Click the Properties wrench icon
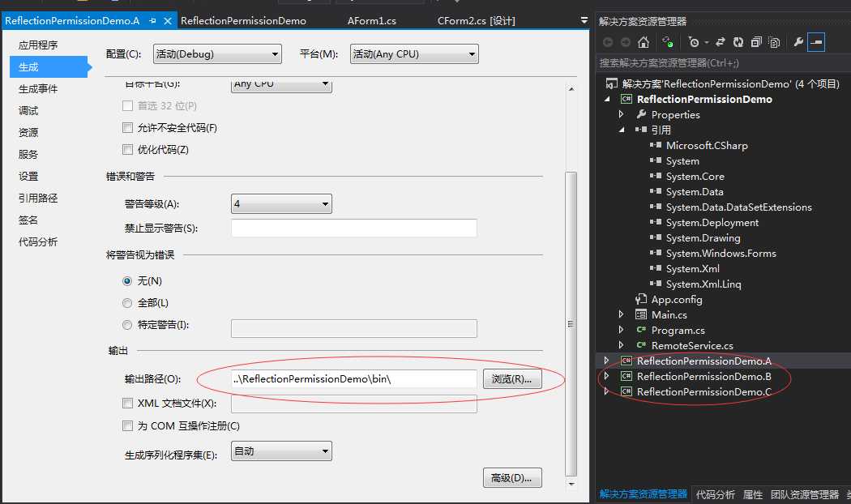This screenshot has width=851, height=504. point(798,42)
